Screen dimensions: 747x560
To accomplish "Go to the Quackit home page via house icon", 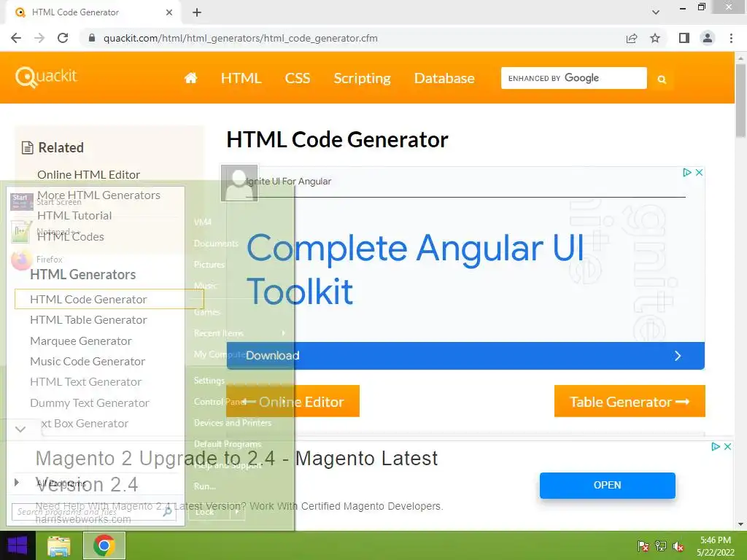I will [x=190, y=77].
